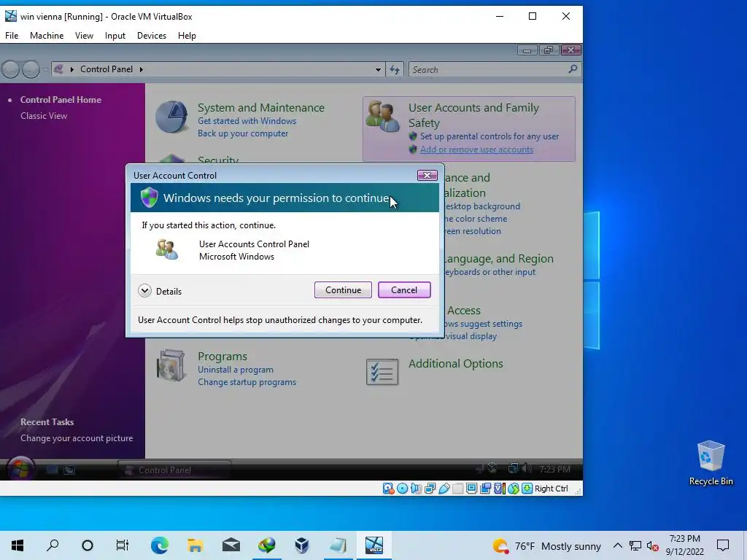Screen dimensions: 747x560
Task: Click Get started with Windows link
Action: [247, 121]
